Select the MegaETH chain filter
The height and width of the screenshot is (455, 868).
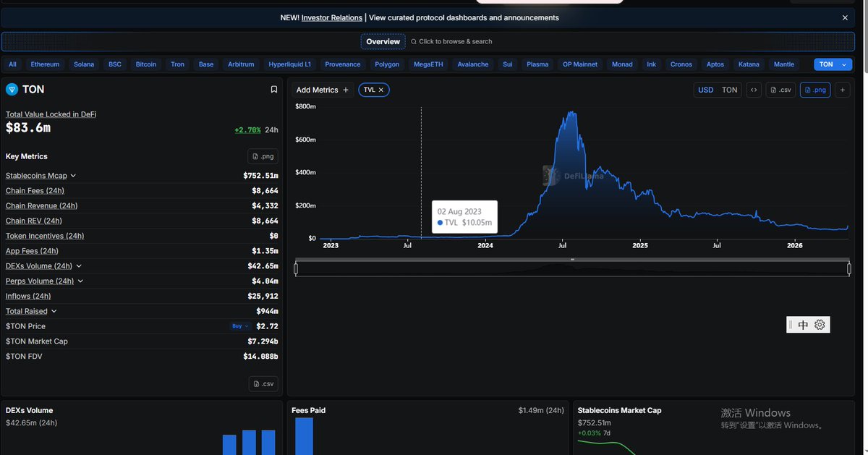[x=428, y=64]
